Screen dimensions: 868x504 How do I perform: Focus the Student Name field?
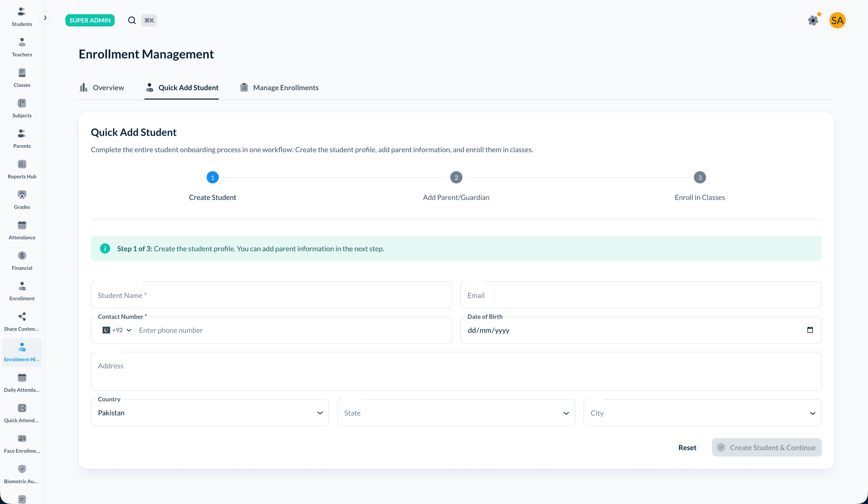tap(271, 295)
